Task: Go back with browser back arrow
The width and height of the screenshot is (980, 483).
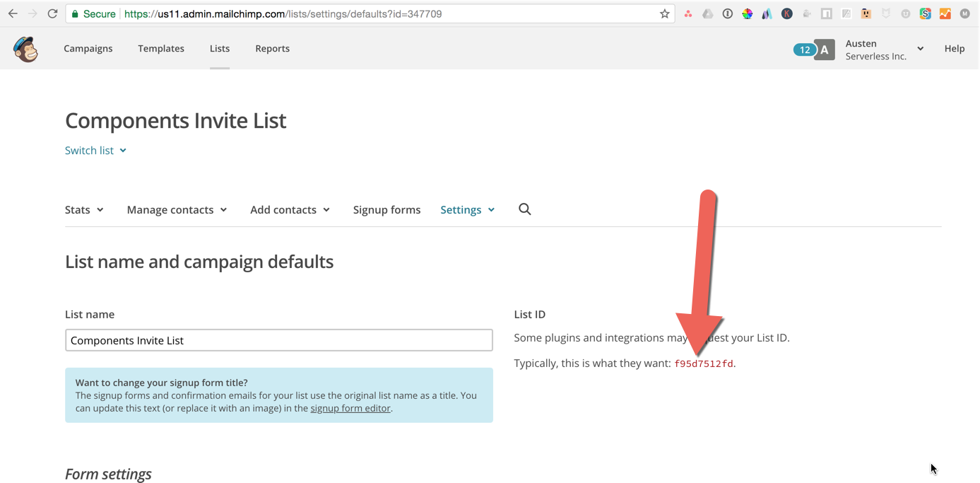Action: coord(13,13)
